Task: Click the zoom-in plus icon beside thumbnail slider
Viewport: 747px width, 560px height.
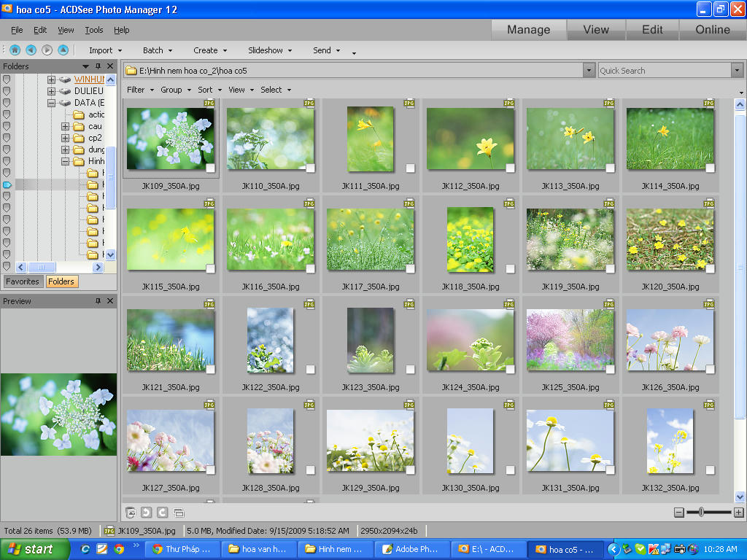Action: click(738, 513)
